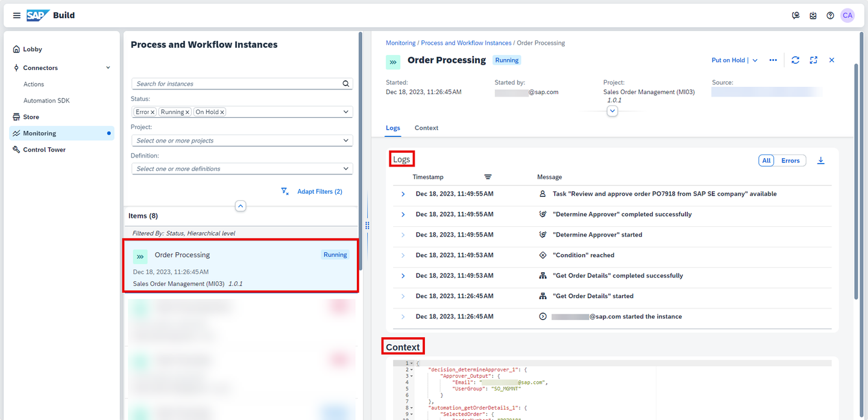Clear filters using funnel icon

[285, 191]
